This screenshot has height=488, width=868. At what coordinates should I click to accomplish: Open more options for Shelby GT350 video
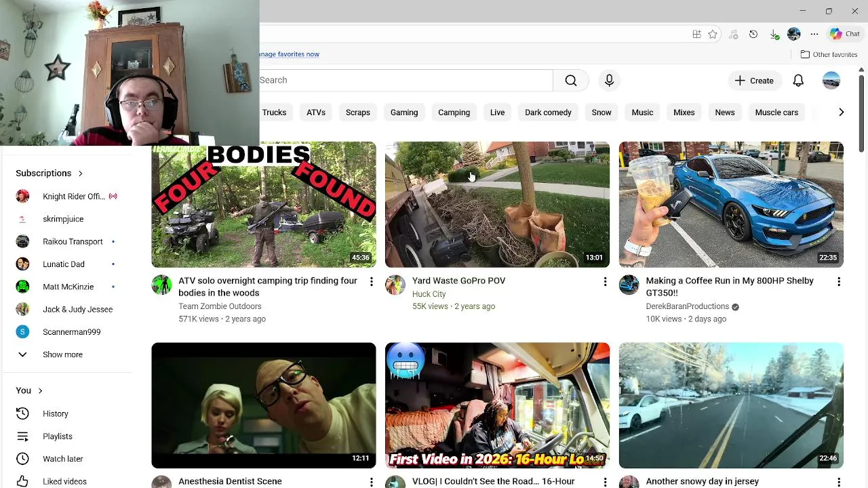tap(839, 281)
